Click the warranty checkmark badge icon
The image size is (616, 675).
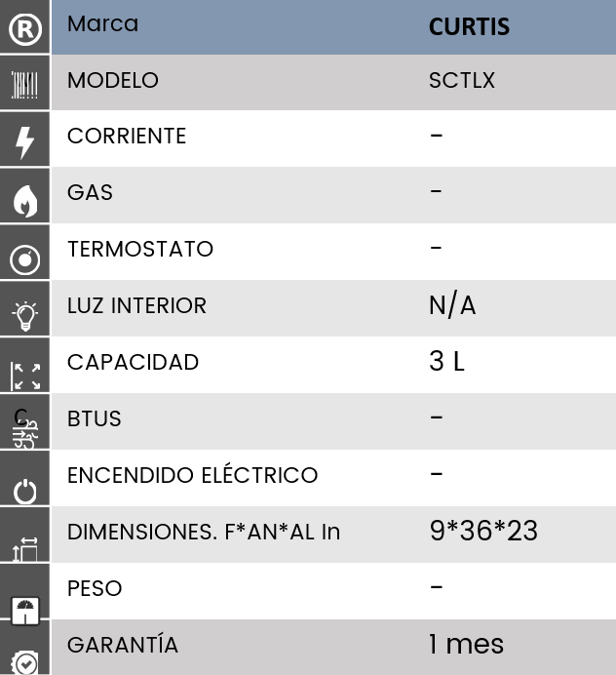click(x=25, y=663)
